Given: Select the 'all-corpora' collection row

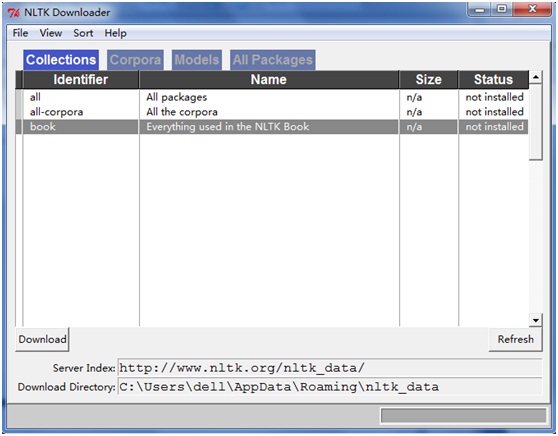Looking at the screenshot, I should point(272,112).
